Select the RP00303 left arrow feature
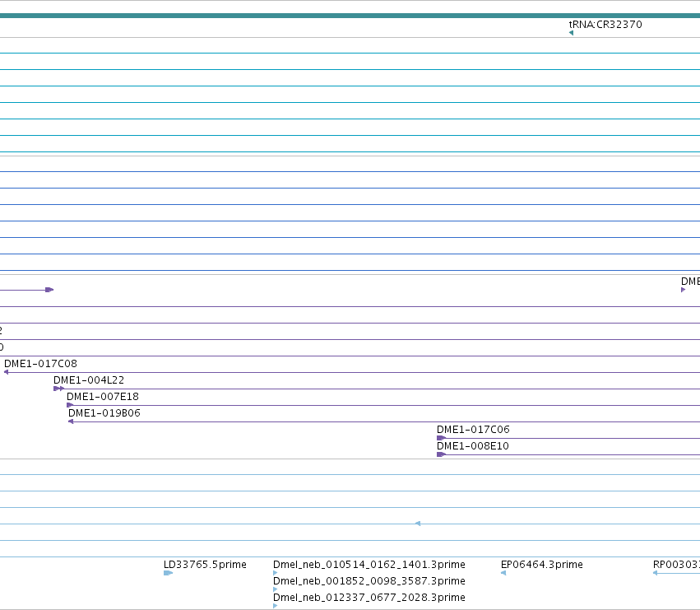Image resolution: width=700 pixels, height=610 pixels. pos(676,573)
